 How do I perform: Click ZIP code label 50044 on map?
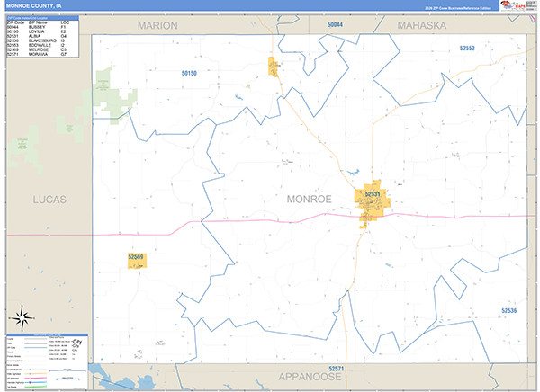click(335, 24)
